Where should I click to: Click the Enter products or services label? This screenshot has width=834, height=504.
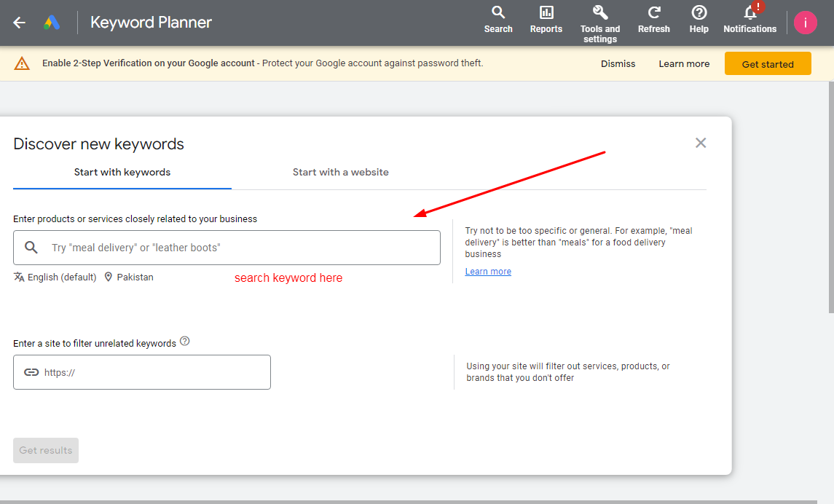pos(135,219)
